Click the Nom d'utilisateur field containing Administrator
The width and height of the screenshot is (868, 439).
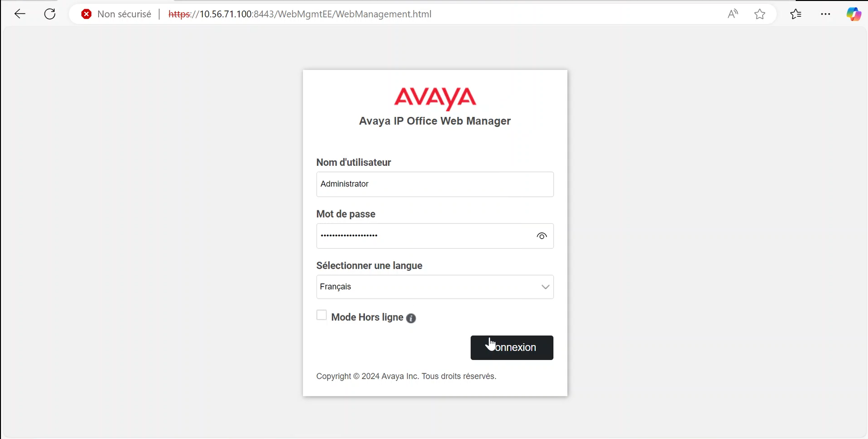pyautogui.click(x=435, y=184)
